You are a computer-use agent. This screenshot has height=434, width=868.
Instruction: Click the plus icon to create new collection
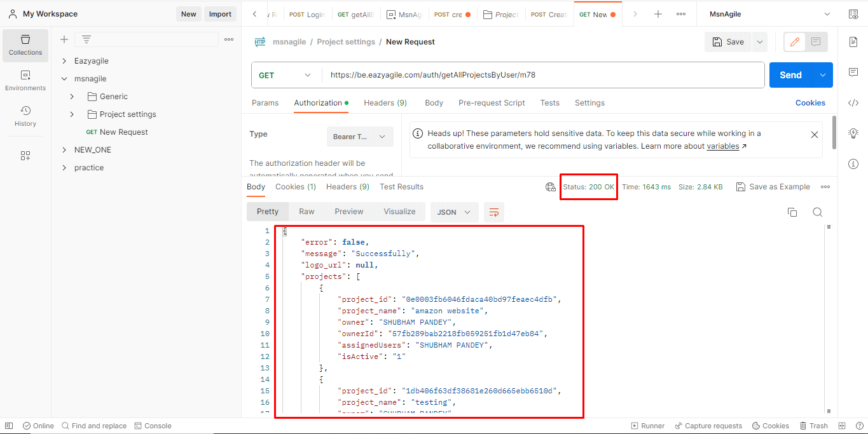(x=64, y=39)
